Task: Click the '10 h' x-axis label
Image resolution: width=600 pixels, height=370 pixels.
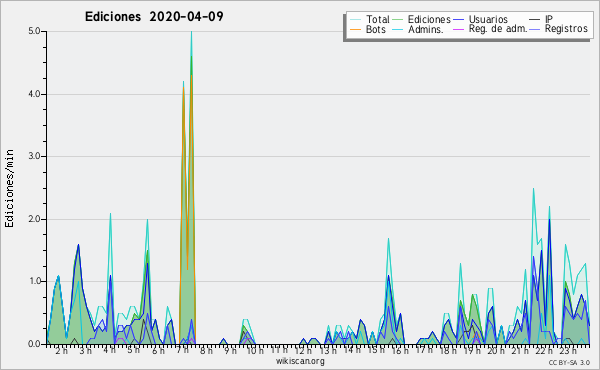Action: pyautogui.click(x=254, y=351)
